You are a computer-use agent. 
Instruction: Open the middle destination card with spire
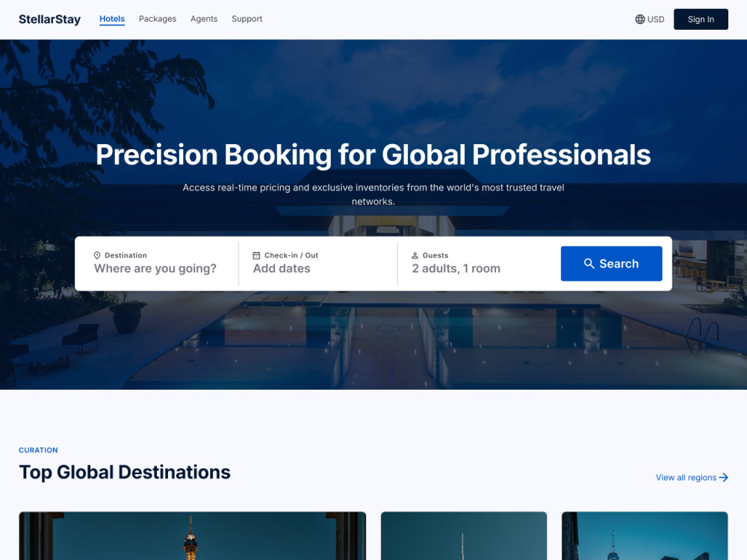[464, 535]
